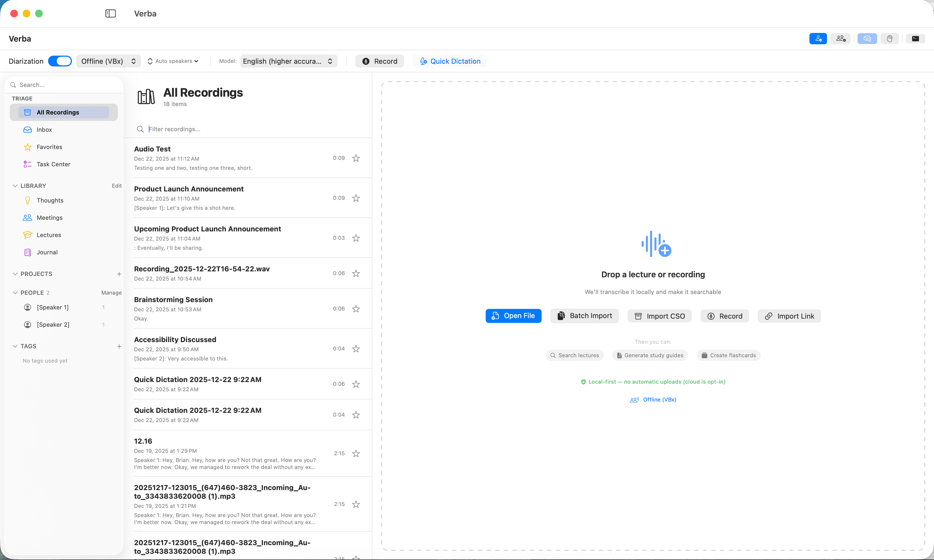Click the person-with-shield icon in the toolbar

(818, 38)
